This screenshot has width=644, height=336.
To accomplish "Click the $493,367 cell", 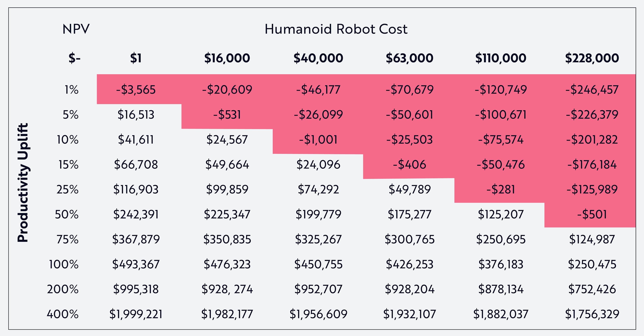I will click(136, 264).
